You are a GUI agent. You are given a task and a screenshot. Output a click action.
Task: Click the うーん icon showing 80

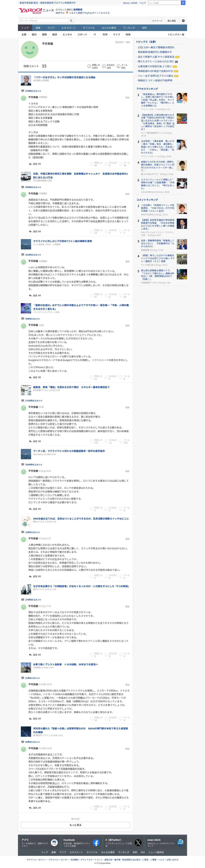(121, 295)
